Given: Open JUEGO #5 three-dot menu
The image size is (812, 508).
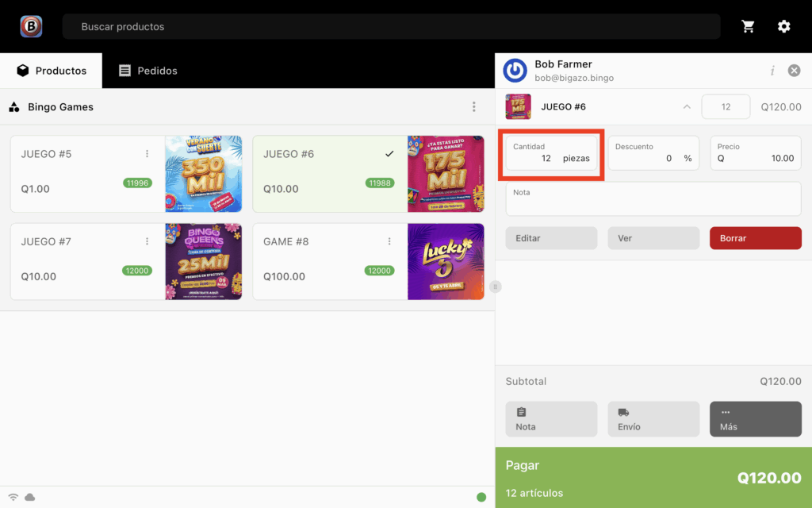Looking at the screenshot, I should pos(147,154).
